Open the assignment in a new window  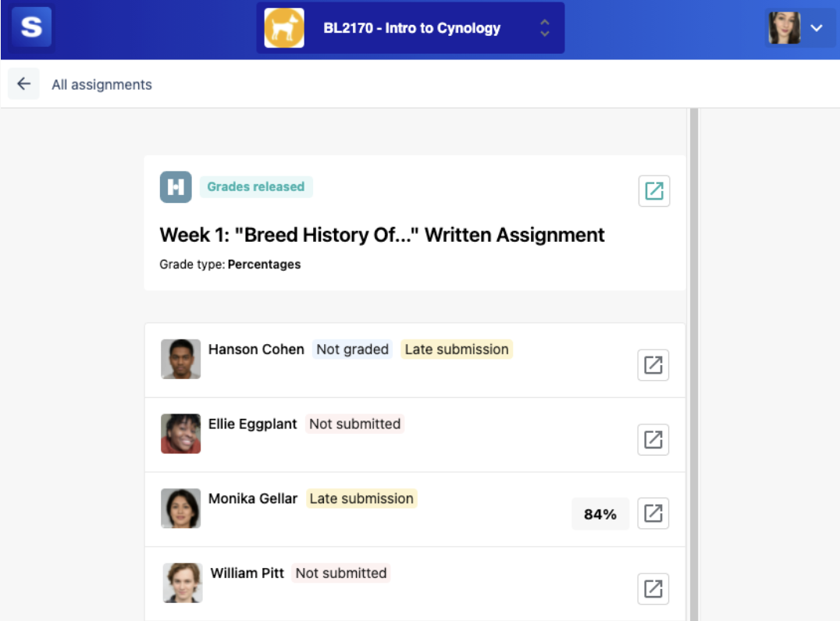coord(654,190)
